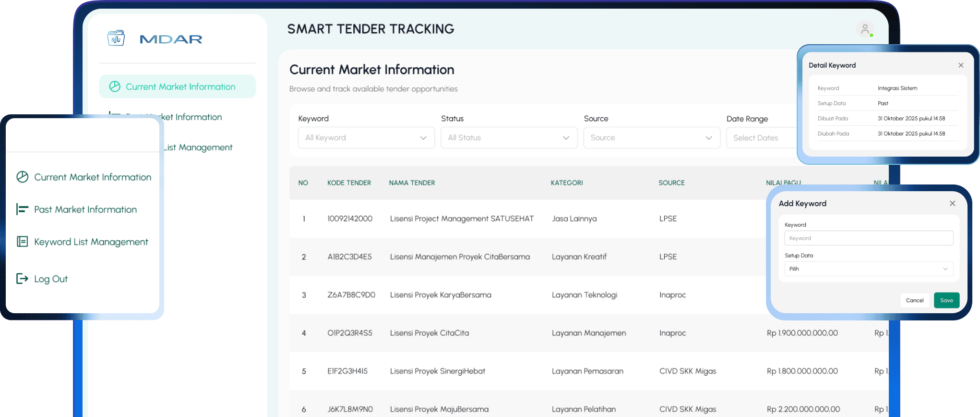Click the Dibuat Pada date value
980x417 pixels.
(911, 119)
